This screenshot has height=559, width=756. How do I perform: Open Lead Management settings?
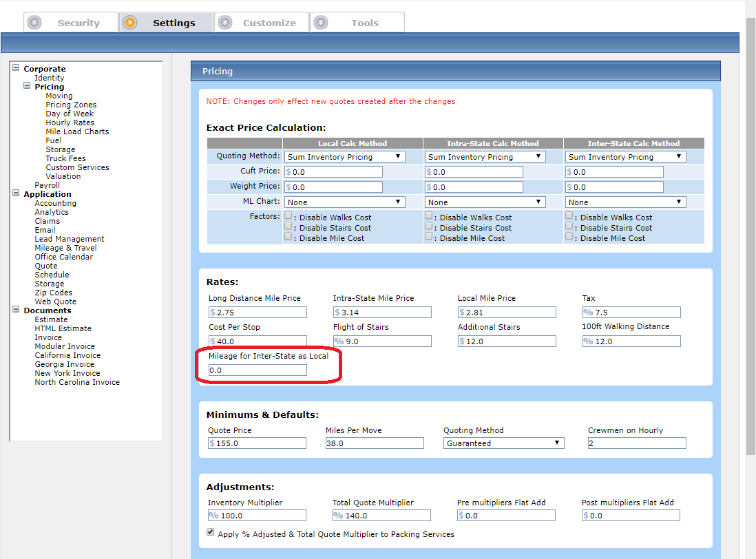pos(70,239)
